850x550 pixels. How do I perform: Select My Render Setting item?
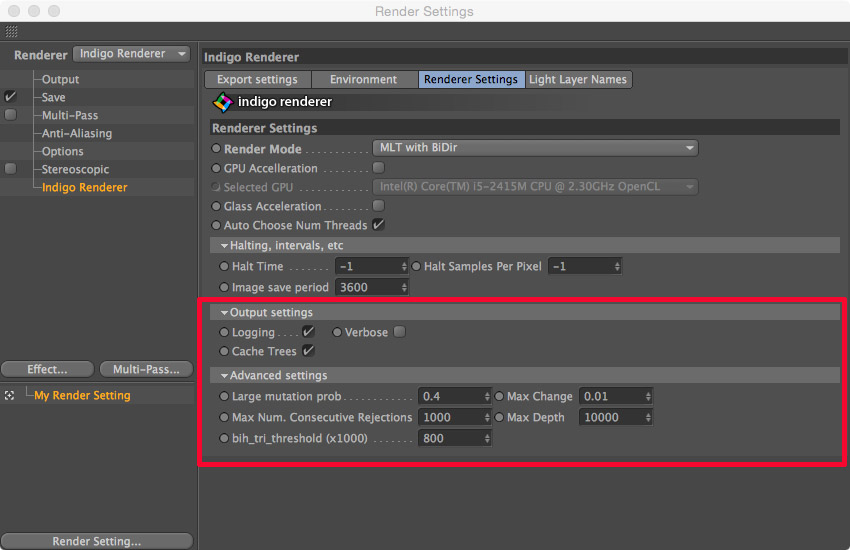coord(82,396)
